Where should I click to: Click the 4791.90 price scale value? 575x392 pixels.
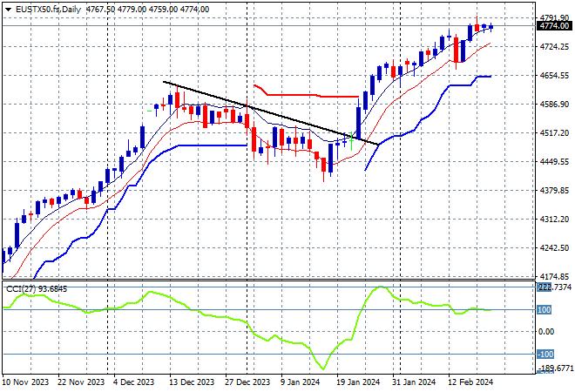click(x=554, y=17)
